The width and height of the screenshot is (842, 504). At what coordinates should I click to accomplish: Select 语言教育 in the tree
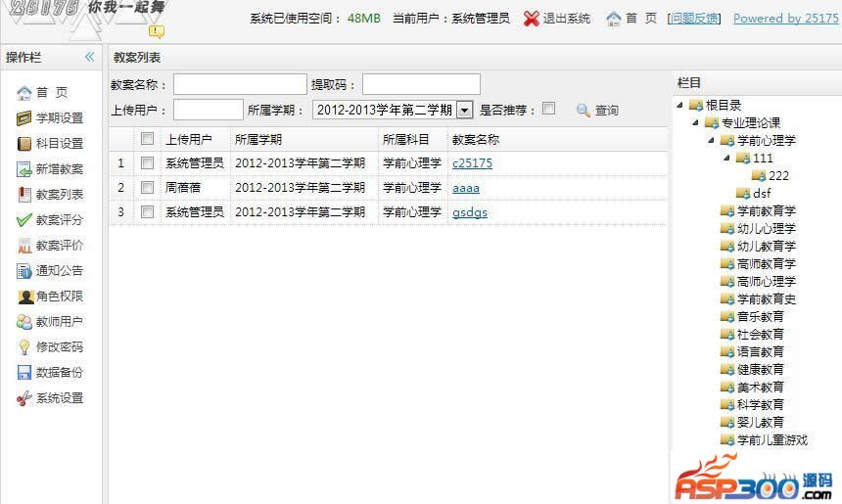coord(761,352)
